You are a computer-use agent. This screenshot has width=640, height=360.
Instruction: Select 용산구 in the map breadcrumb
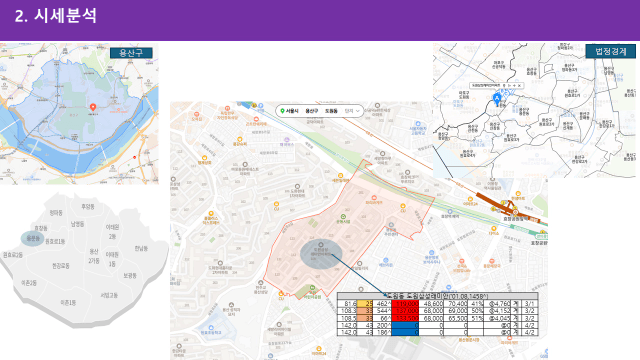311,111
